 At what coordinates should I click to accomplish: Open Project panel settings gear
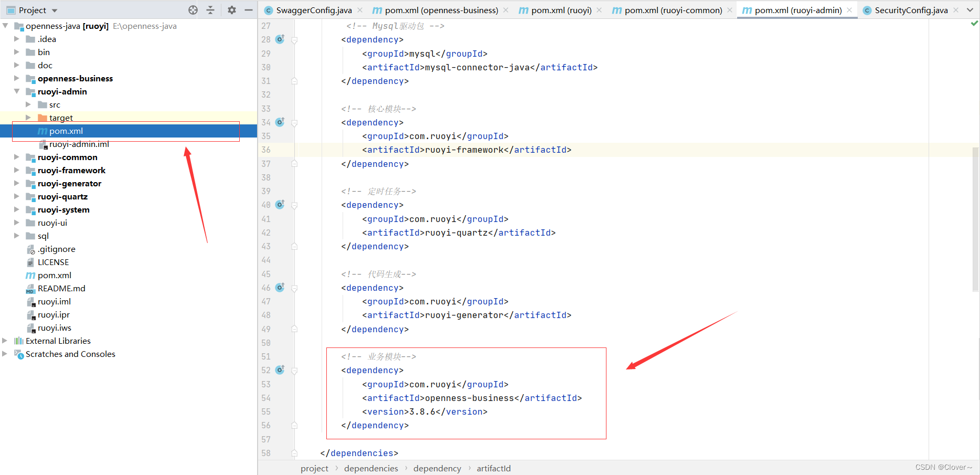click(x=232, y=10)
